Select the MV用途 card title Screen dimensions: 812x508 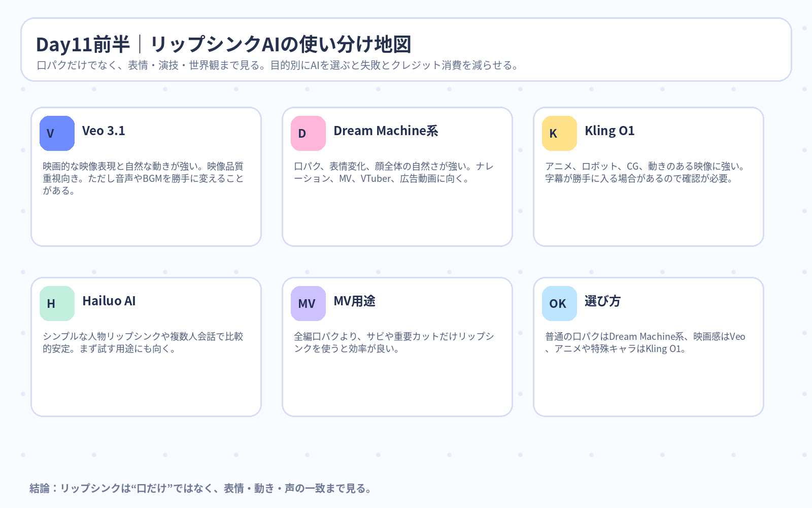354,301
